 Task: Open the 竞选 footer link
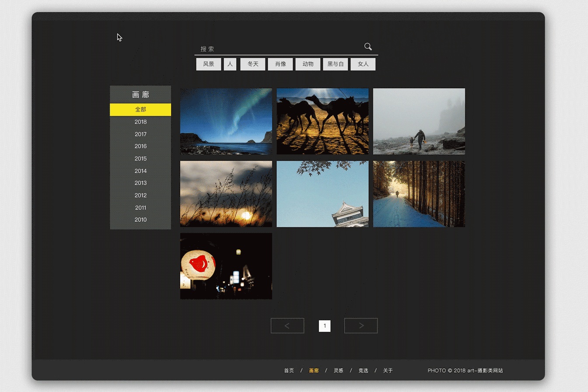(x=363, y=371)
